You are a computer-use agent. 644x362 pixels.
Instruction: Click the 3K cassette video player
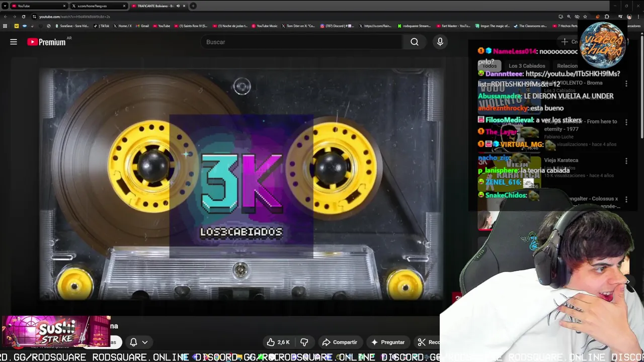click(242, 184)
